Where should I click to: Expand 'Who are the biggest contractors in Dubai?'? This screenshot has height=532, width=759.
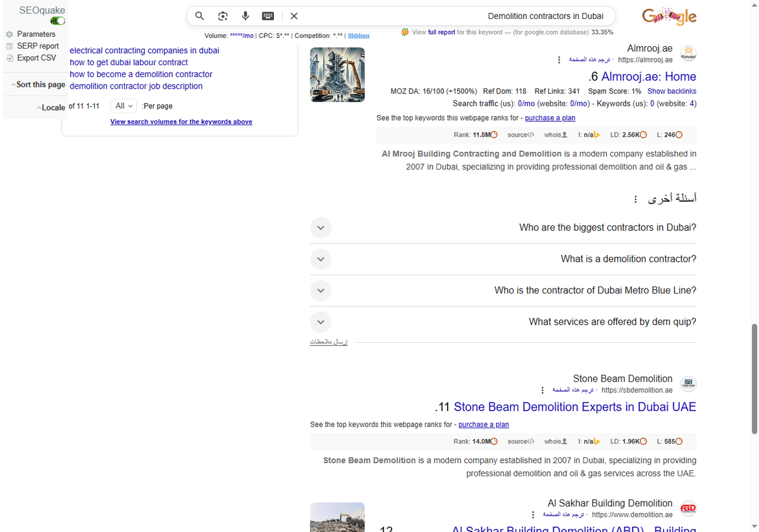[x=321, y=227]
